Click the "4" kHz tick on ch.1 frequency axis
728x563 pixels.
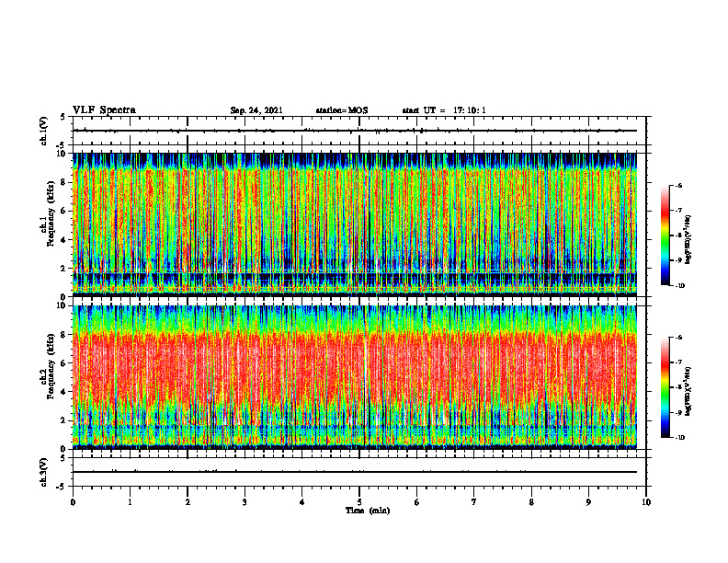coord(63,240)
